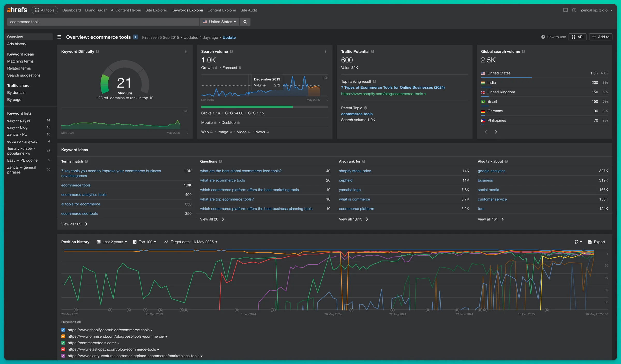Click the All tools grid button
This screenshot has width=621, height=364.
click(x=45, y=10)
